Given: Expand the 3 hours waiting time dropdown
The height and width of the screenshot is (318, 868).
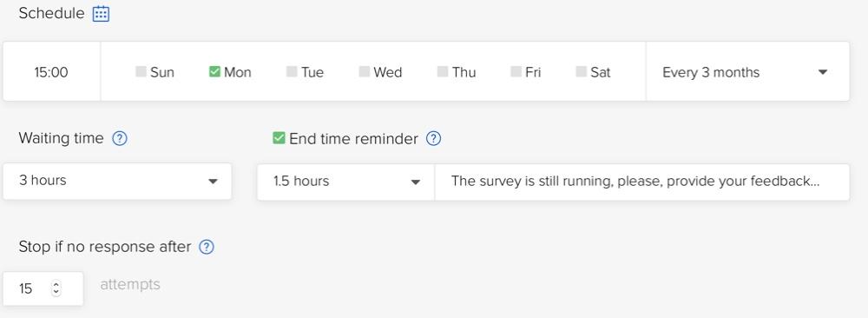Looking at the screenshot, I should [x=117, y=182].
